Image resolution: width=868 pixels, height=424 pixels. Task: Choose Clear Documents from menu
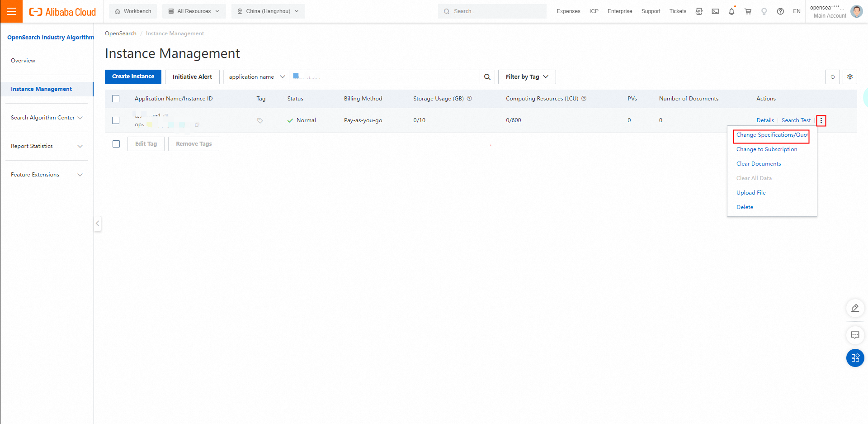click(x=759, y=164)
